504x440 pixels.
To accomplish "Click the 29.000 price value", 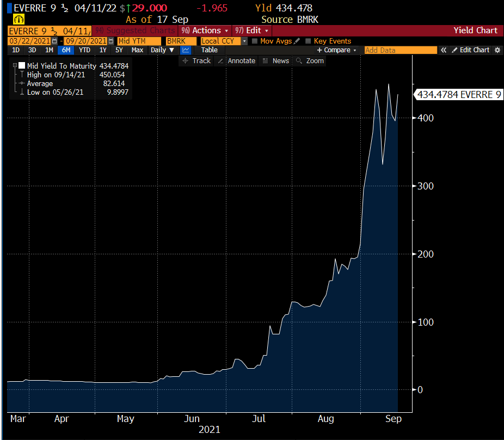I will 150,8.
